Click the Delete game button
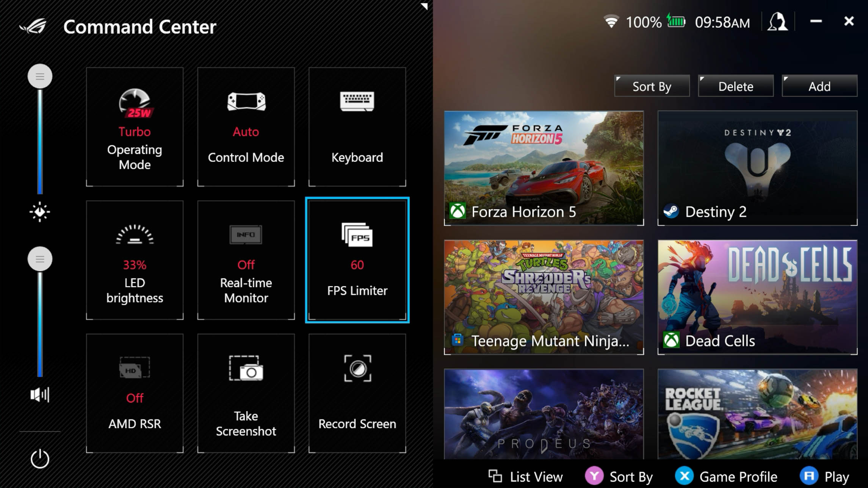This screenshot has height=488, width=868. pyautogui.click(x=735, y=86)
